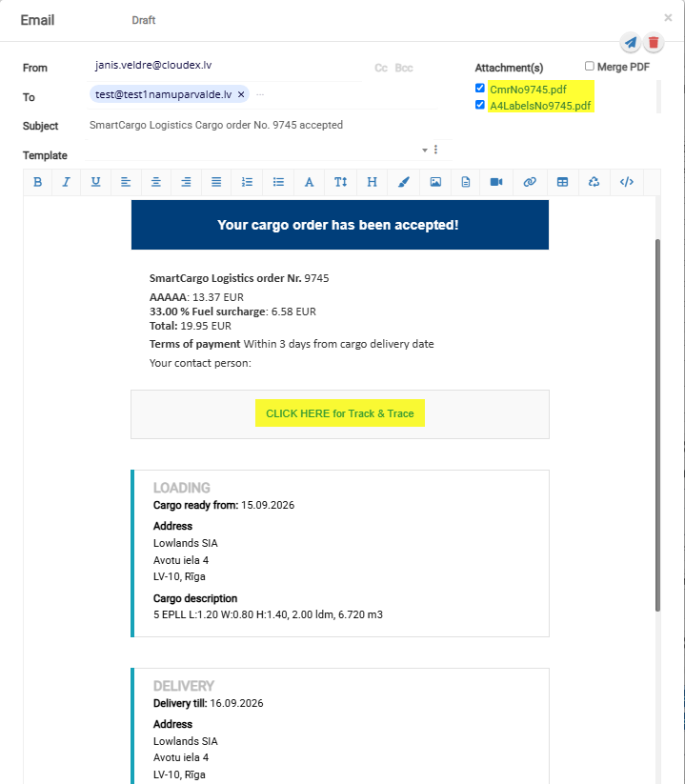Remove recipient test@test1namuparvalde.lv
This screenshot has width=685, height=784.
[x=241, y=94]
